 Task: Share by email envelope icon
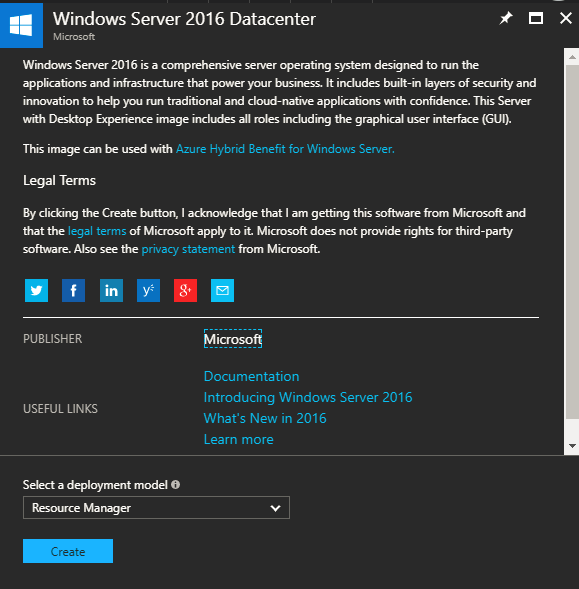[222, 290]
